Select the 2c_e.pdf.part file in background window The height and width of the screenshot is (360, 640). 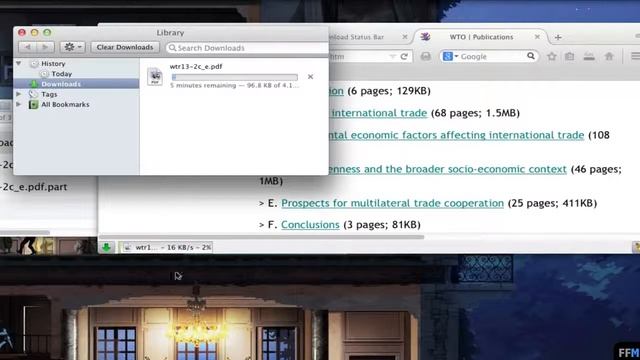[33, 187]
